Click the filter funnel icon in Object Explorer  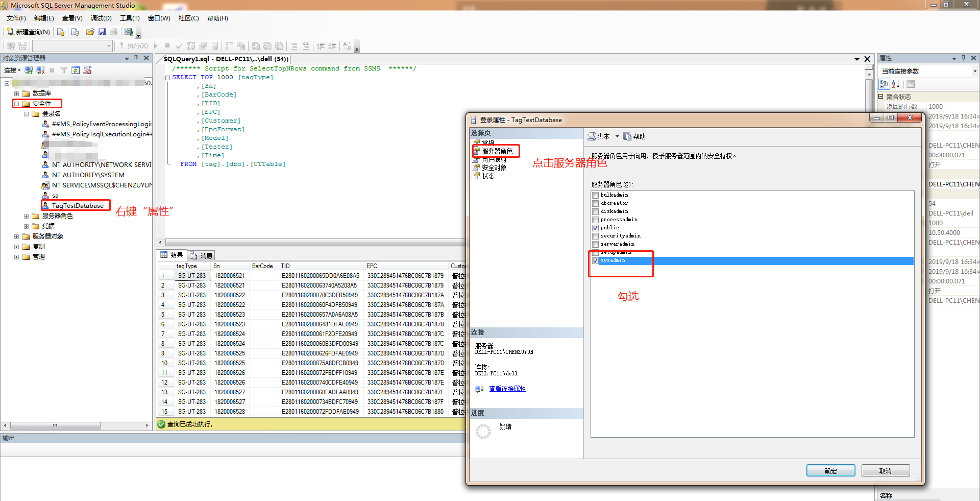point(64,70)
